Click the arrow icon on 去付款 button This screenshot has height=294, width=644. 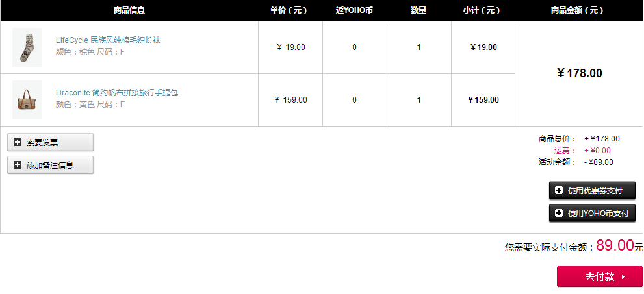point(623,276)
